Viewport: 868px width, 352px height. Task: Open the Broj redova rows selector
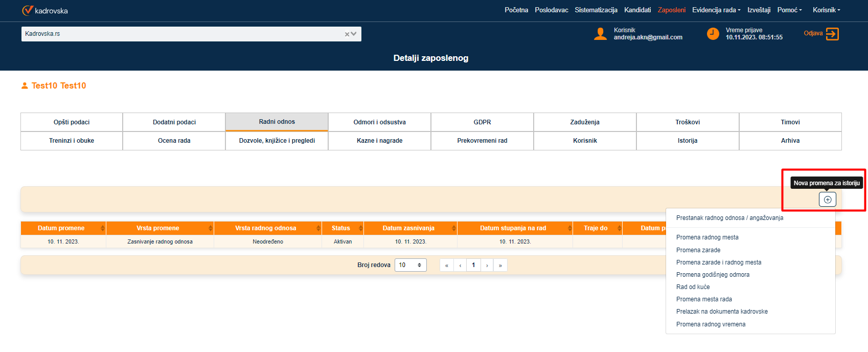410,265
